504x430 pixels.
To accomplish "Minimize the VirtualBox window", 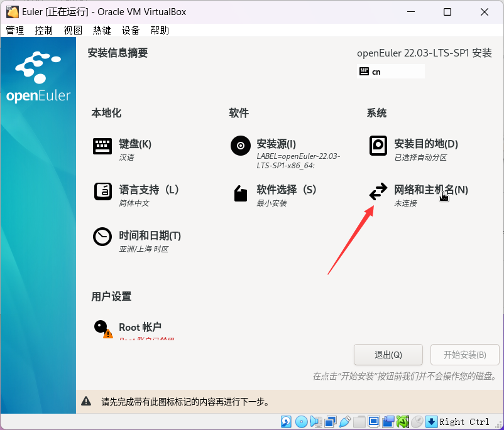I will (x=411, y=12).
